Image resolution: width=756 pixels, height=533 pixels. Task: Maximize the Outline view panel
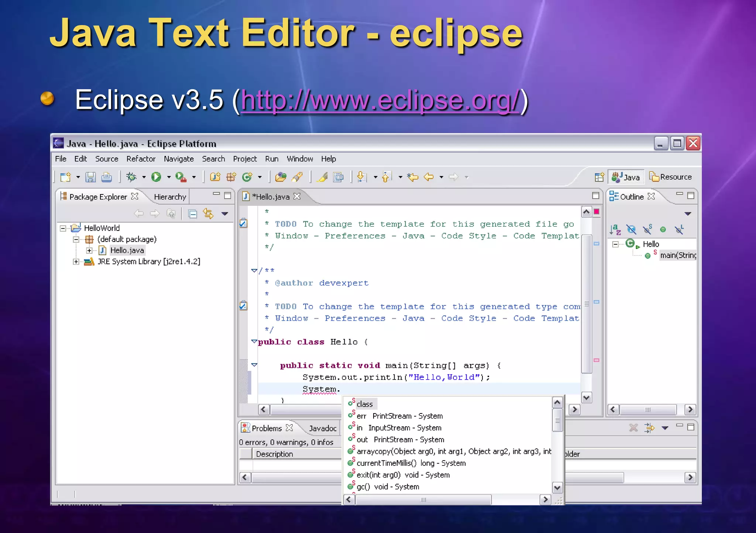coord(691,196)
